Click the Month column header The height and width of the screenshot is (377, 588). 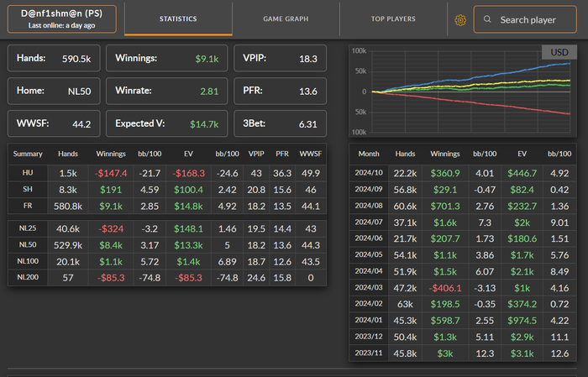369,154
